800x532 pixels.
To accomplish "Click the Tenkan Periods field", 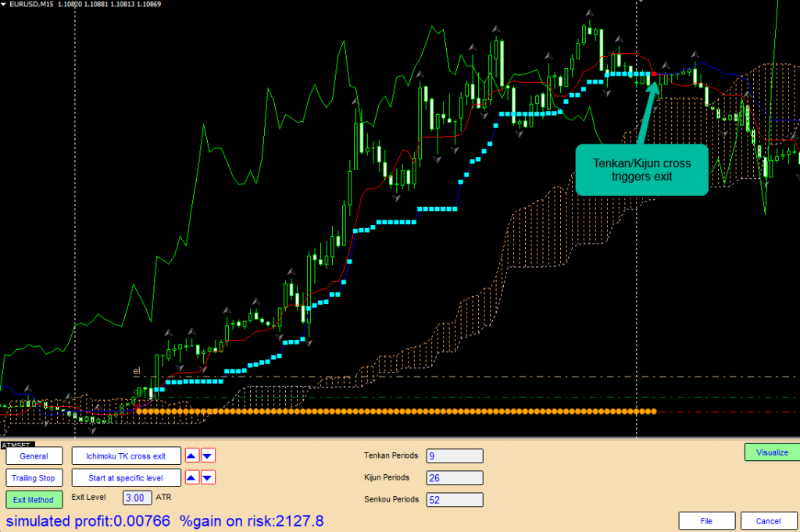I will pyautogui.click(x=455, y=456).
